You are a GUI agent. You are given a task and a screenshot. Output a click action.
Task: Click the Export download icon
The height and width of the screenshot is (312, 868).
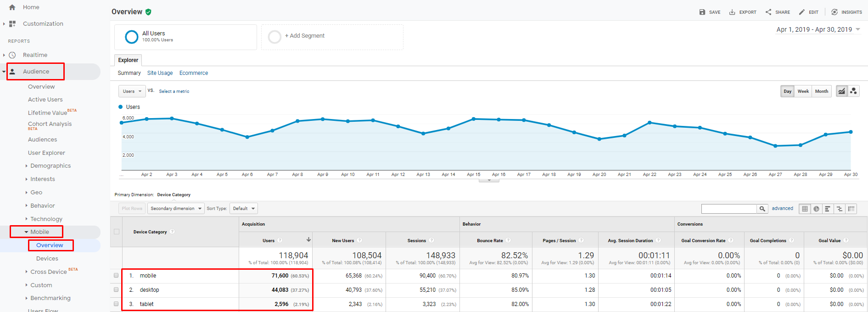pos(732,12)
